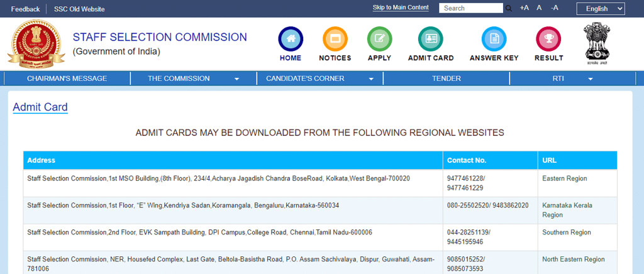Open the HOME circular icon

[x=291, y=39]
